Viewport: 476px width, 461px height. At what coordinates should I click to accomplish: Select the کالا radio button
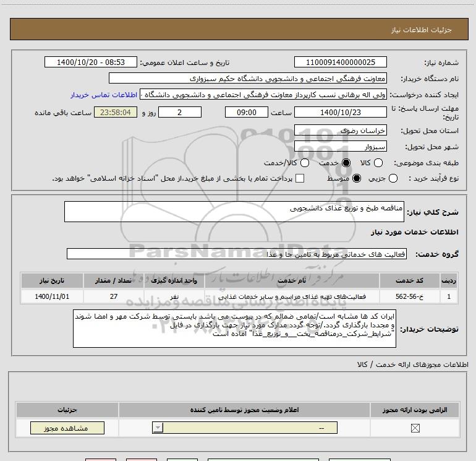click(378, 163)
